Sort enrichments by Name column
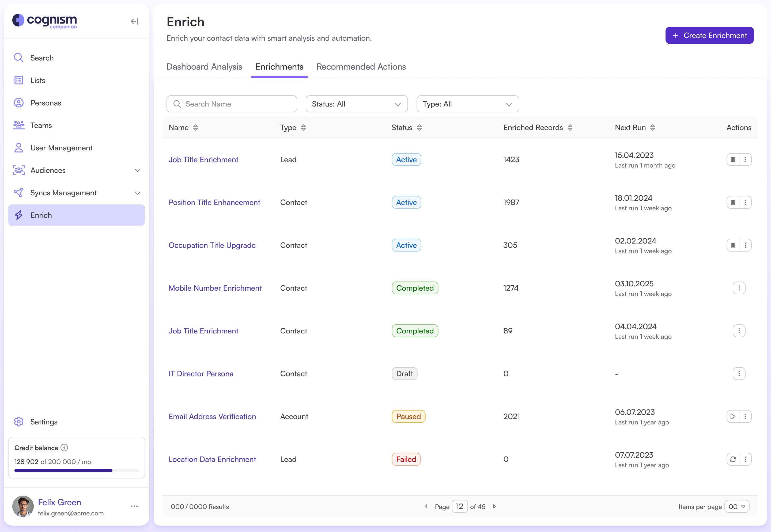Screen dimensions: 771x532 196,128
